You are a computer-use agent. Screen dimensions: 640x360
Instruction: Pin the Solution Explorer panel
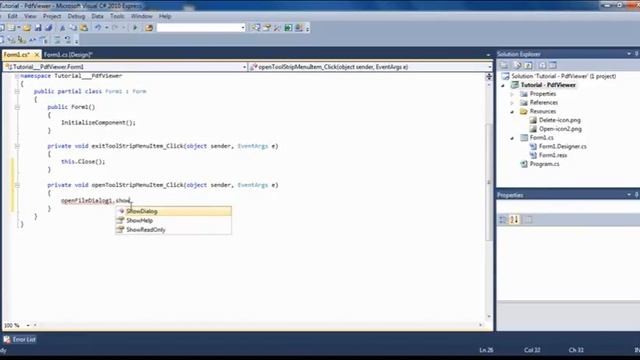click(637, 54)
